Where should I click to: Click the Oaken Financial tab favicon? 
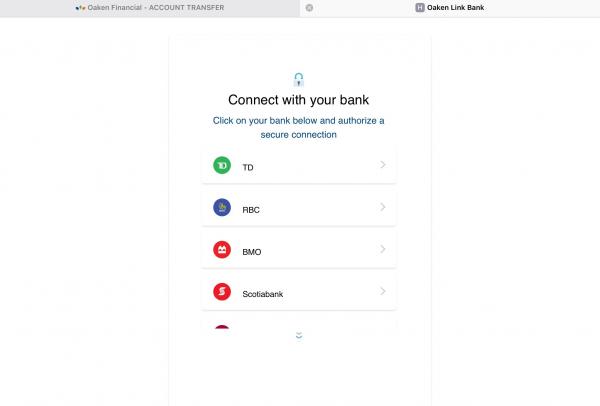(80, 8)
